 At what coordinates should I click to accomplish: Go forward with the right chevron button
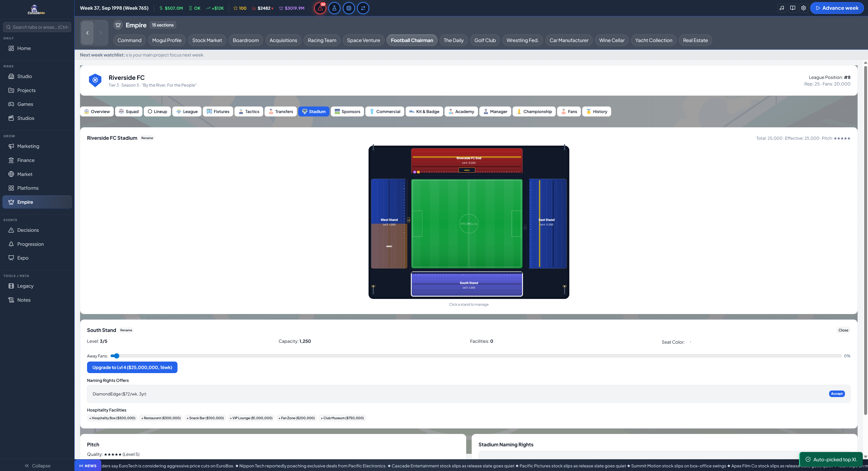101,33
